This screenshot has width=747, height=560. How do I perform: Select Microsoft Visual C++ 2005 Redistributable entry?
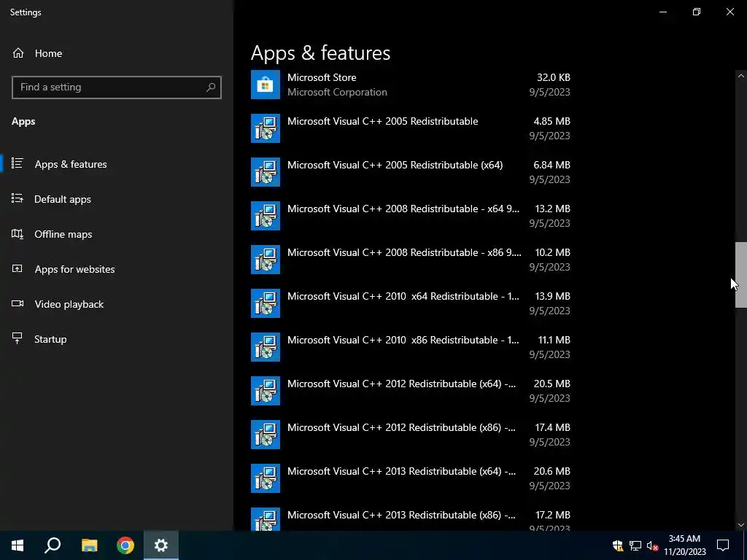pyautogui.click(x=382, y=121)
